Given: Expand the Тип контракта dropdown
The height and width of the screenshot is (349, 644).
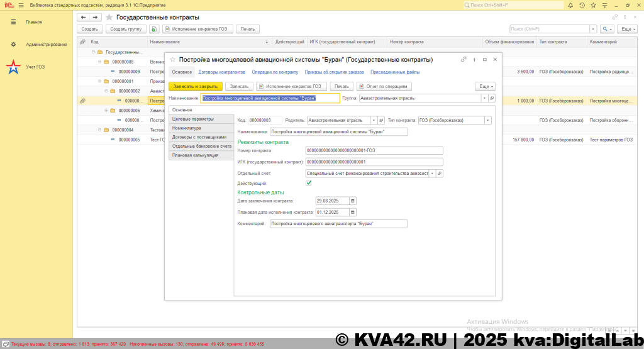Looking at the screenshot, I should (487, 120).
